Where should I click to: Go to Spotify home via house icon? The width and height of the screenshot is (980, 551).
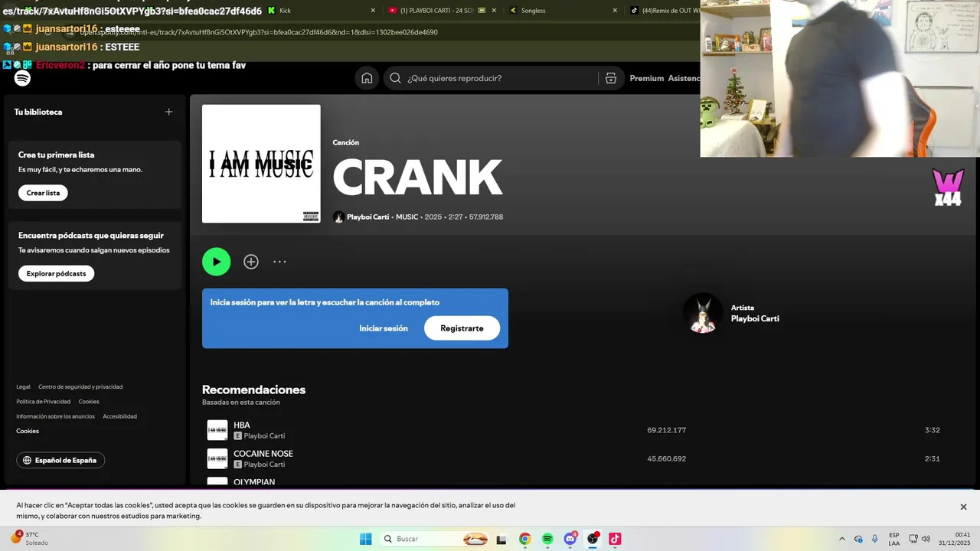367,78
